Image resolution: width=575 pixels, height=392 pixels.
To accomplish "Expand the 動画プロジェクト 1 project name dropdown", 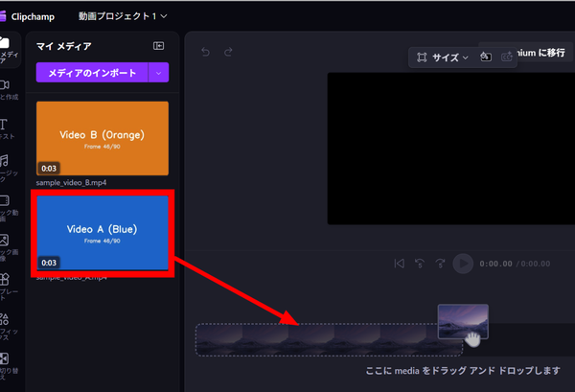I will coord(123,16).
